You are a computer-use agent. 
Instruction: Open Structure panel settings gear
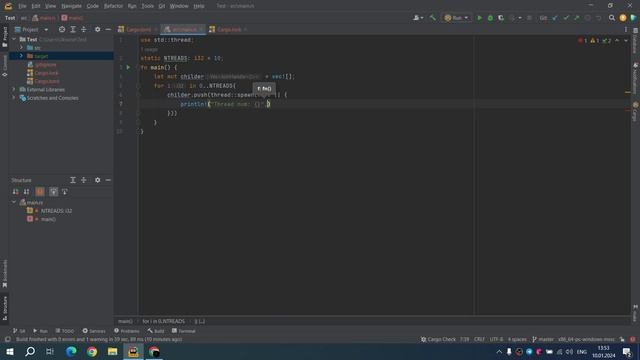97,180
